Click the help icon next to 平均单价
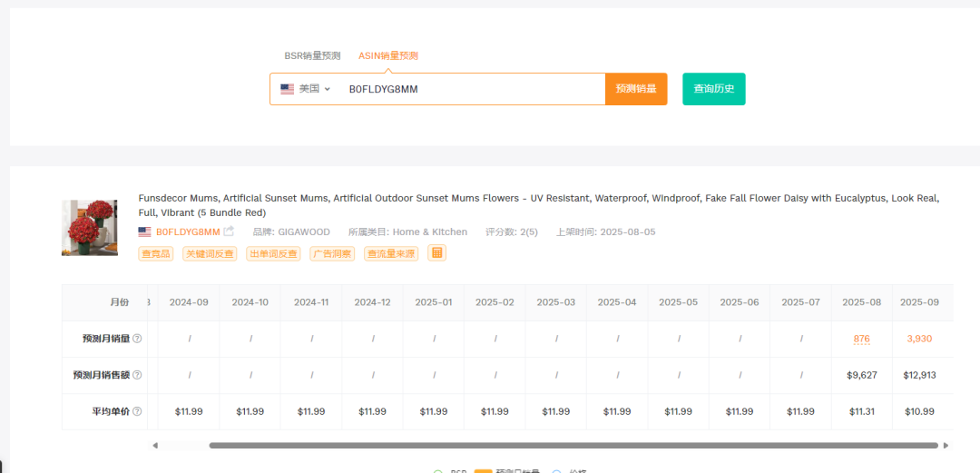980x473 pixels. [138, 411]
